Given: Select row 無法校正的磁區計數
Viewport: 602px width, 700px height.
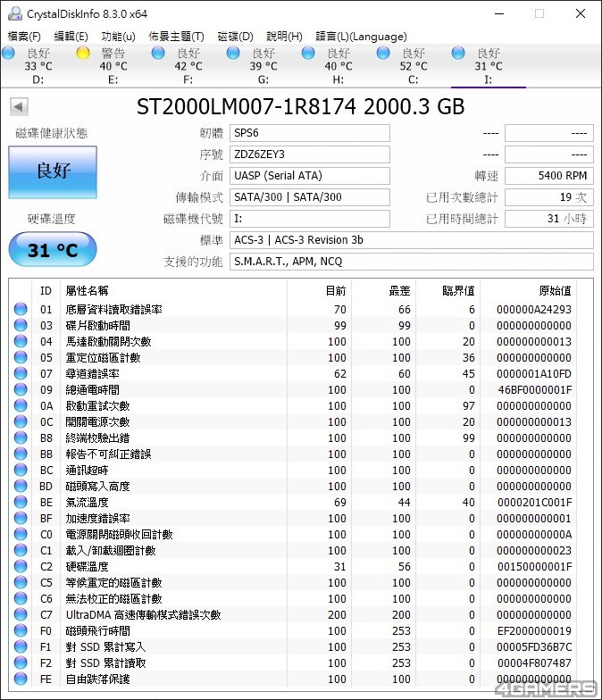Looking at the screenshot, I should pos(295,598).
